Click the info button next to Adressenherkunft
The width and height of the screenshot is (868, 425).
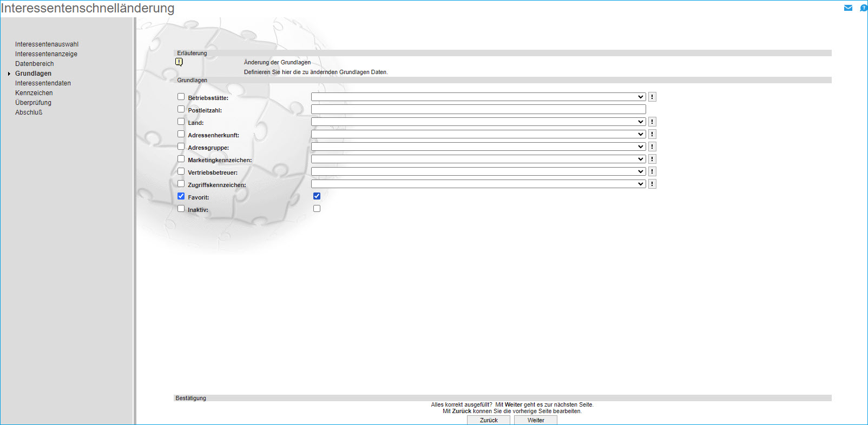[x=652, y=134]
